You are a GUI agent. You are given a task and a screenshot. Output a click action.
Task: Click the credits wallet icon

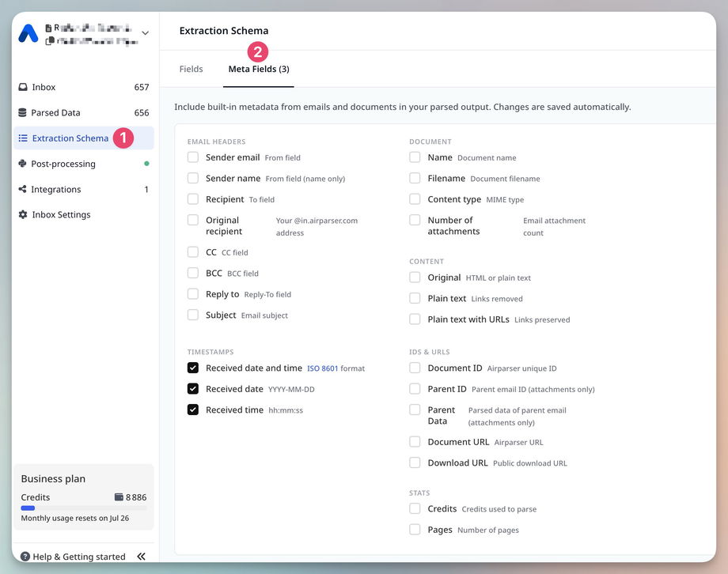point(119,497)
